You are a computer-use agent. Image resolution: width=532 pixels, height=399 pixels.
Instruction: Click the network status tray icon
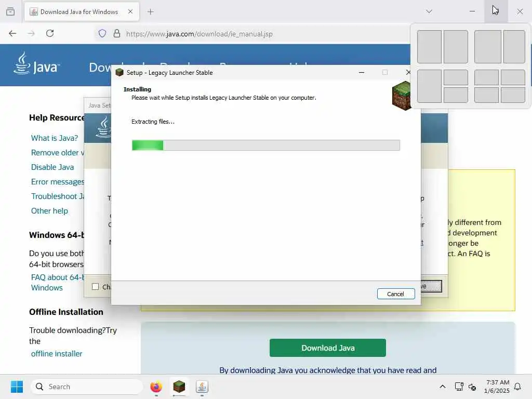[x=459, y=387]
